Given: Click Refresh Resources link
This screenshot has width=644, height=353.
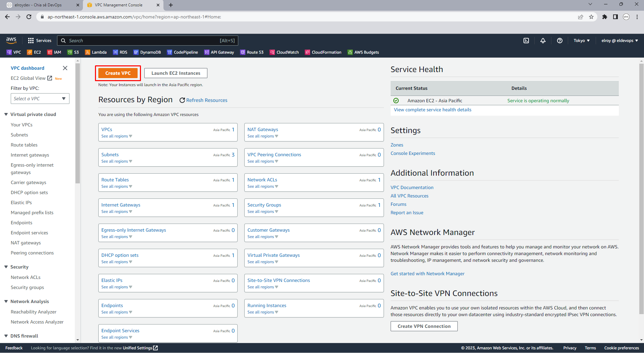Looking at the screenshot, I should 203,100.
